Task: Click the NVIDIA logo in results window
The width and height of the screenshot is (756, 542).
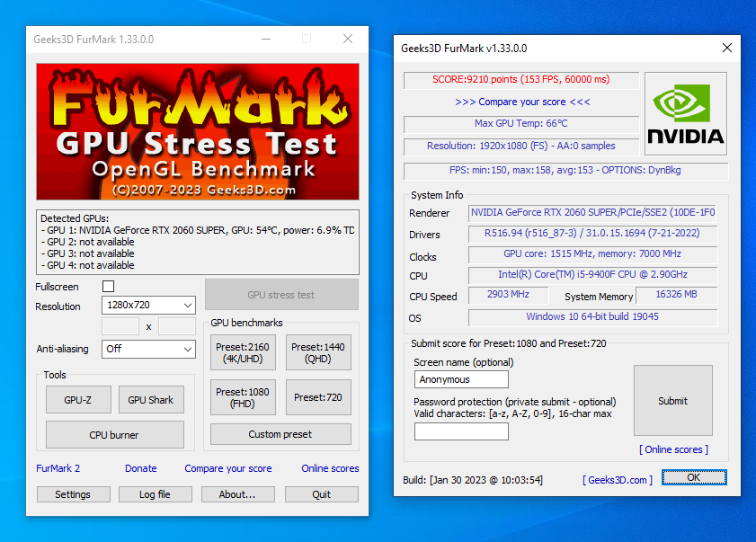Action: pos(686,114)
